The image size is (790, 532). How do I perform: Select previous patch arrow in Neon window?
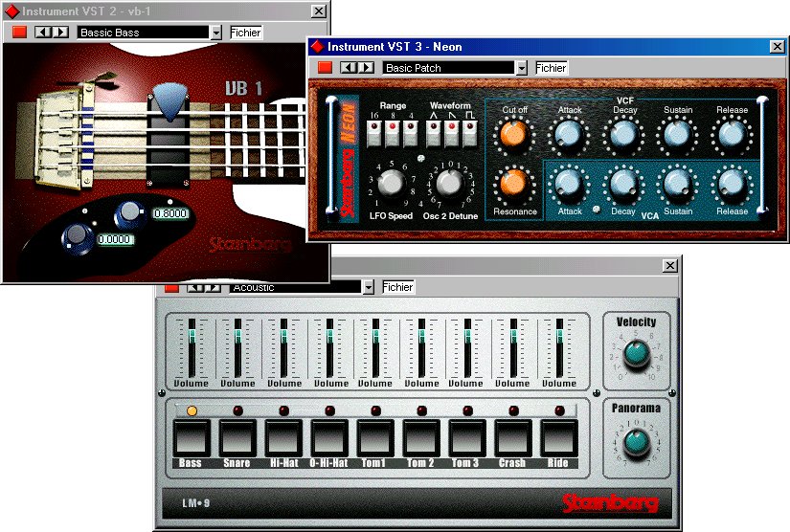pos(349,67)
